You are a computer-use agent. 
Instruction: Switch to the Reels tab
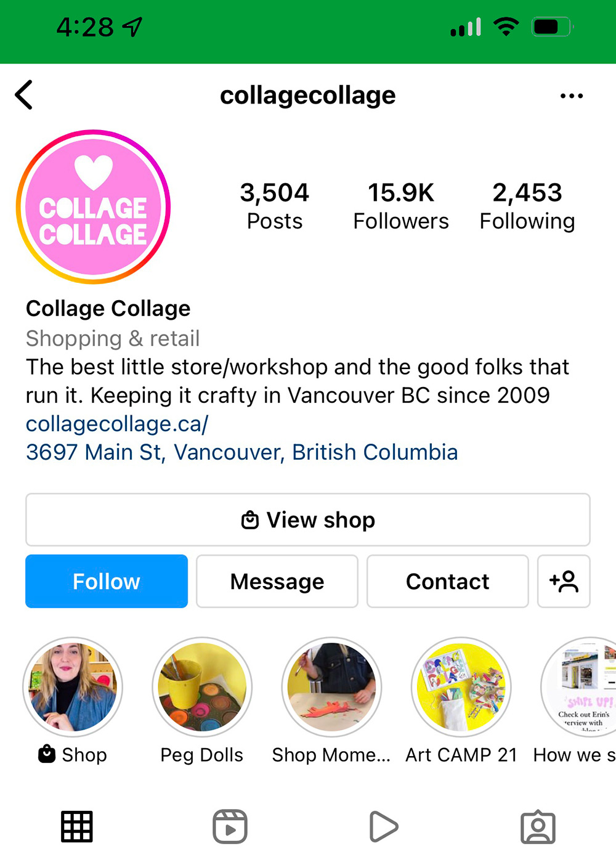coord(230,826)
